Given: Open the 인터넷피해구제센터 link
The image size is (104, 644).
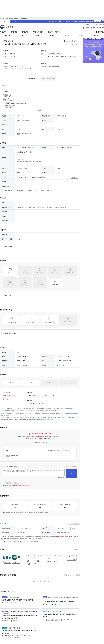Looking at the screenshot, I should pyautogui.click(x=21, y=485).
